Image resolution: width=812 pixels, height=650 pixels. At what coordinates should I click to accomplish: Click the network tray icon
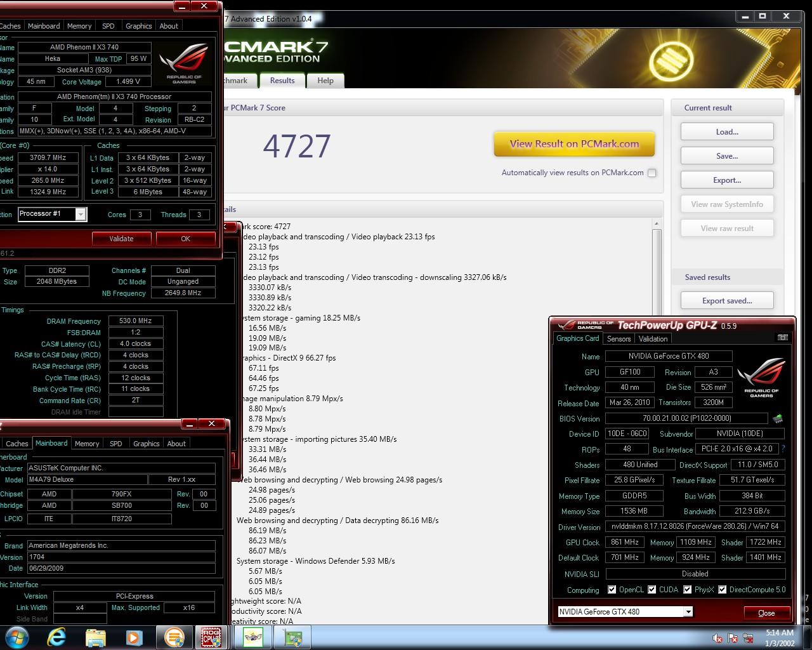tap(748, 638)
